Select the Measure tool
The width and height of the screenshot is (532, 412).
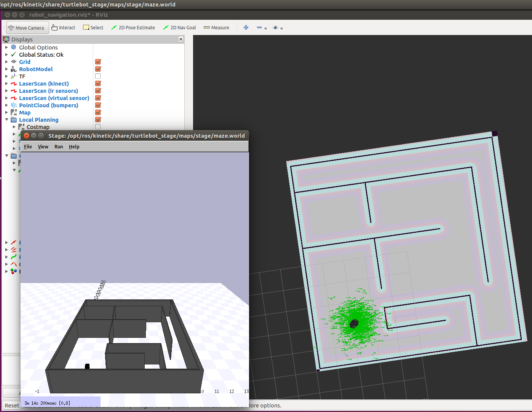coord(216,28)
